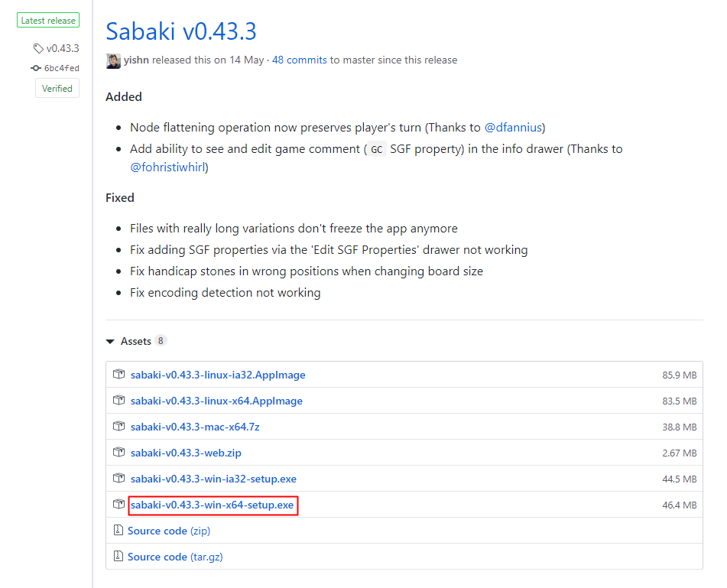Download sabaki-v0.43.3-win-x64-setup.exe

212,505
